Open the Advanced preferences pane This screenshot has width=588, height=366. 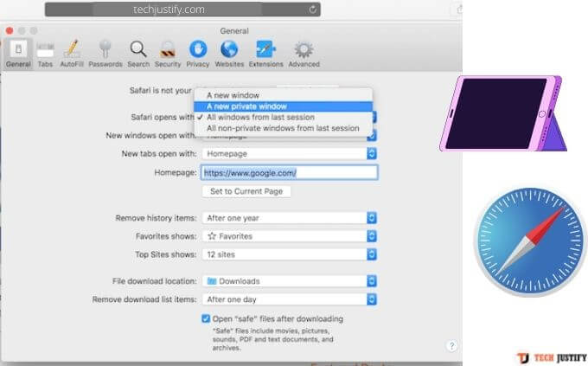pos(304,52)
